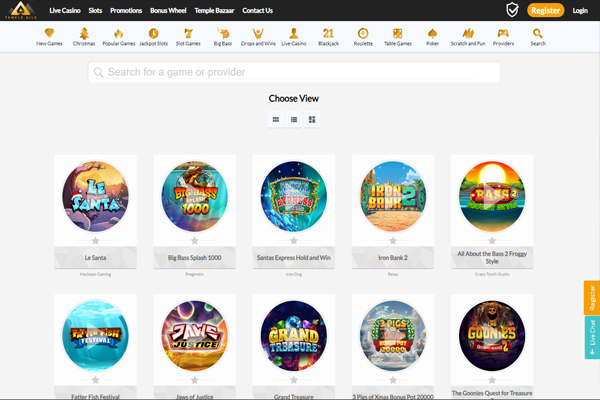Launch Iron Bank 2 thumbnail
This screenshot has height=400, width=600.
[393, 196]
